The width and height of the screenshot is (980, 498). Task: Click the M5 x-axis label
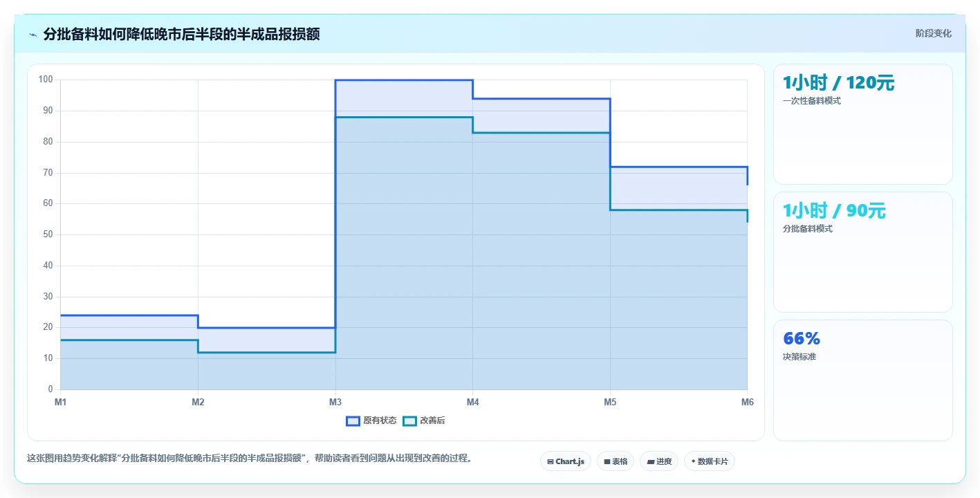pos(610,402)
